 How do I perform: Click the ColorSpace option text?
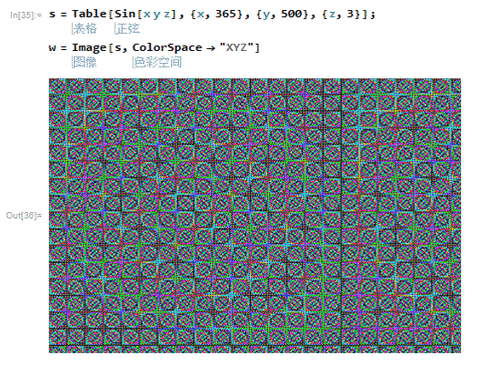point(167,48)
